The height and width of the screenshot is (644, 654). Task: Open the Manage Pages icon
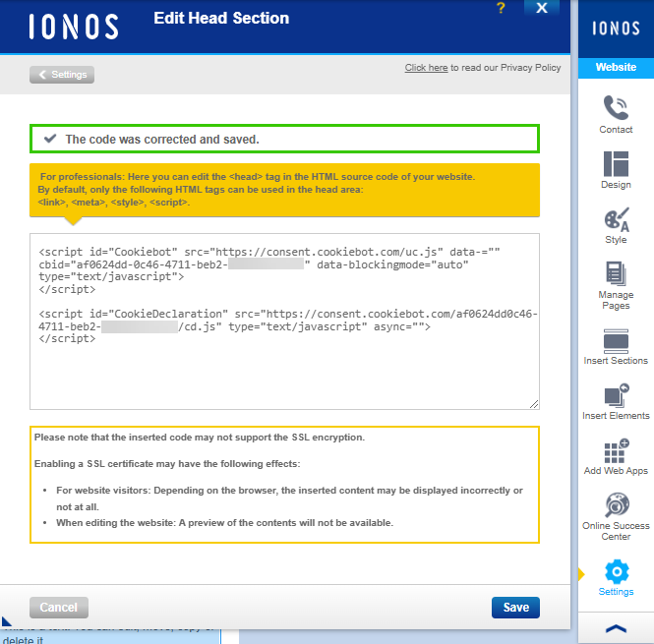616,274
